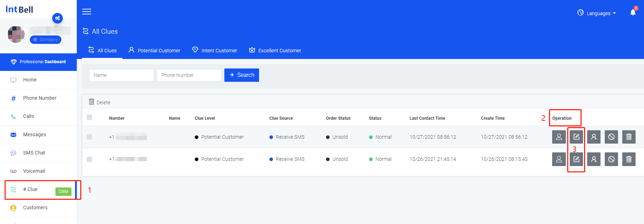Click the green CRM badge

(63, 192)
